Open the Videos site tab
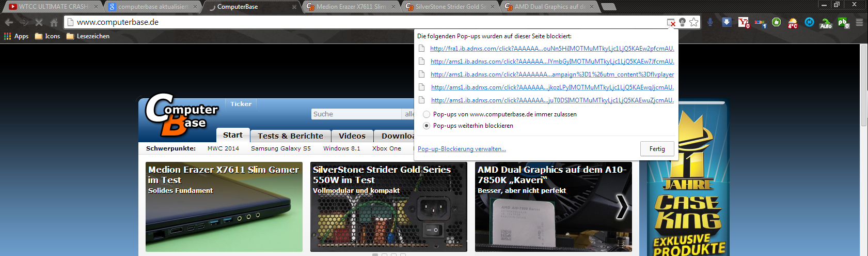The image size is (868, 256). [352, 135]
